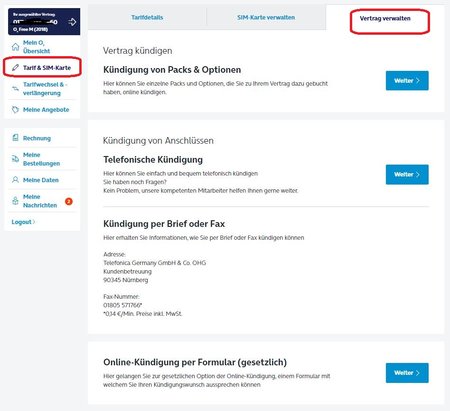
Task: Click Weiter for Online-Kündigung per Formular
Action: click(x=407, y=373)
